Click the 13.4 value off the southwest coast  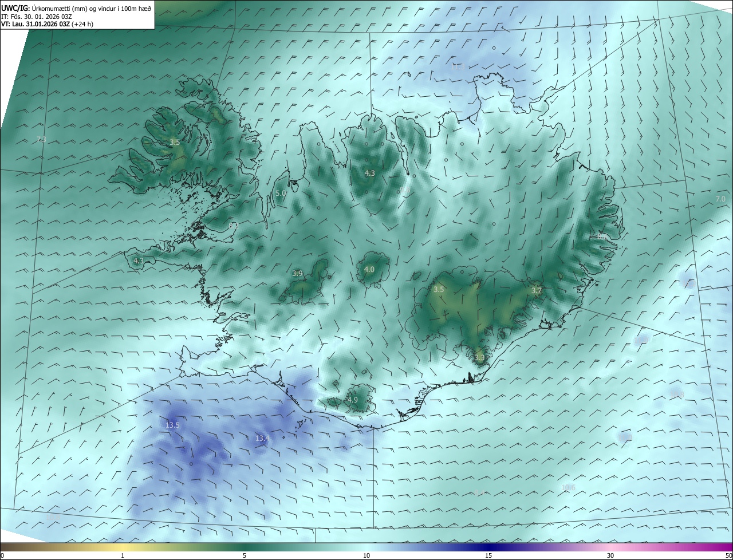262,438
